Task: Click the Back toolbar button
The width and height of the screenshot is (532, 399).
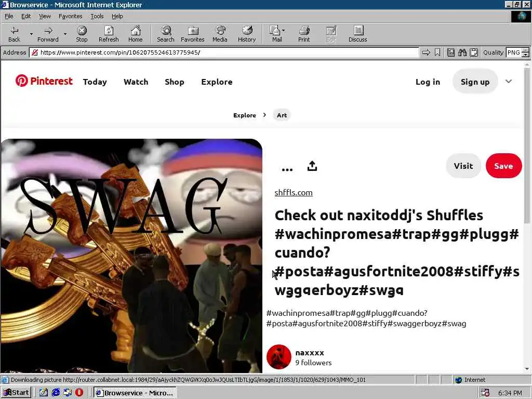Action: (x=14, y=34)
